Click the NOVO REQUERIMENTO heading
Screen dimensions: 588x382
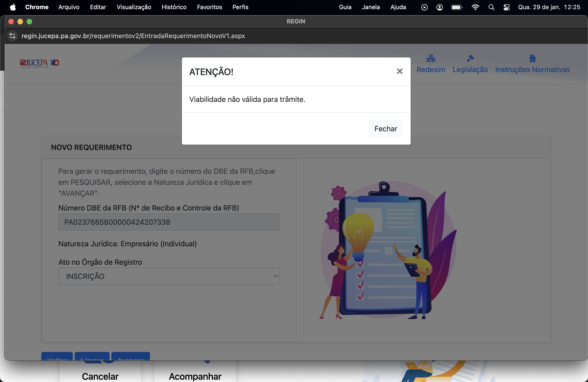pos(91,147)
